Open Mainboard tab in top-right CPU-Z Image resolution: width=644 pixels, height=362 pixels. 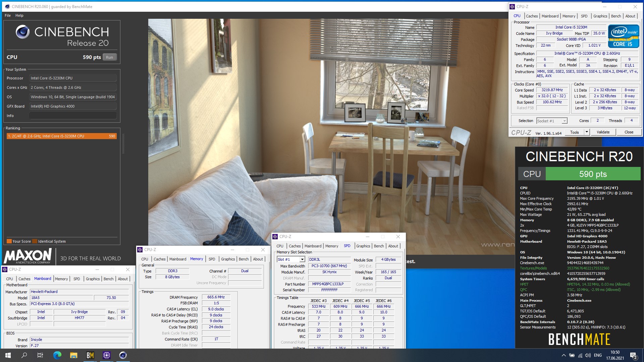click(550, 16)
